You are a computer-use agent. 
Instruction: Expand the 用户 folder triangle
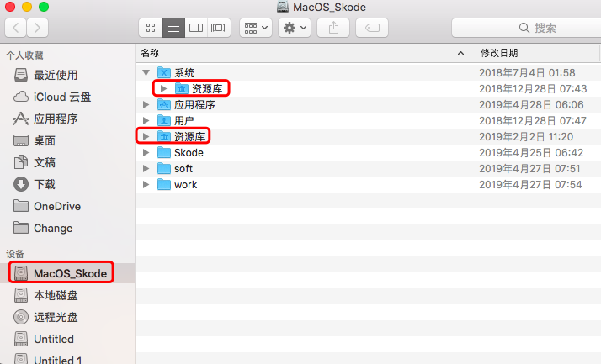pyautogui.click(x=146, y=120)
